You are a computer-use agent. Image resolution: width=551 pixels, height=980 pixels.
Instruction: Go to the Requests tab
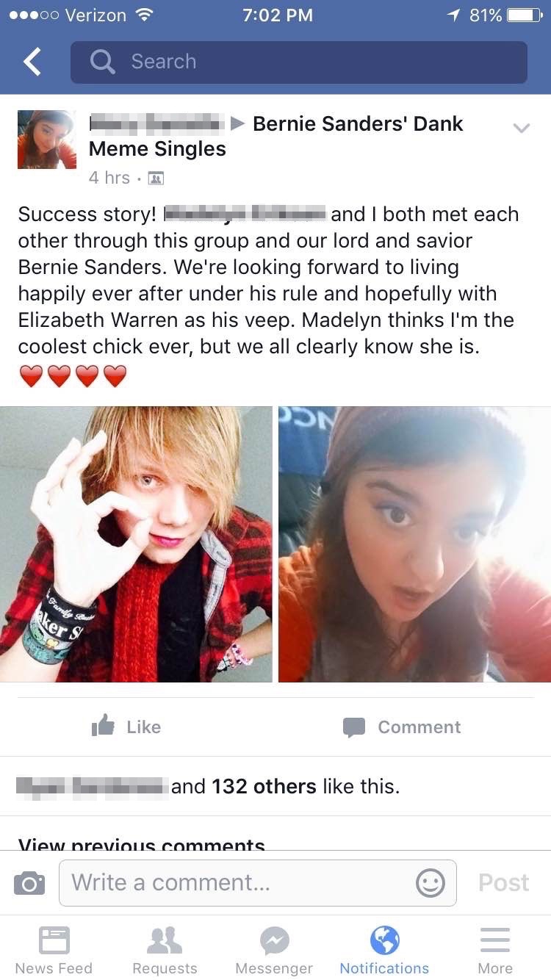point(165,949)
